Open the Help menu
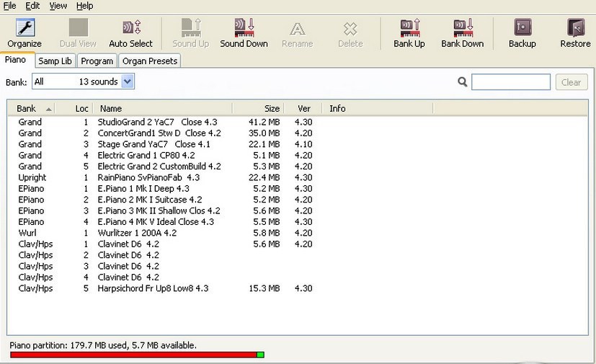Viewport: 596px width, 364px height. tap(84, 6)
